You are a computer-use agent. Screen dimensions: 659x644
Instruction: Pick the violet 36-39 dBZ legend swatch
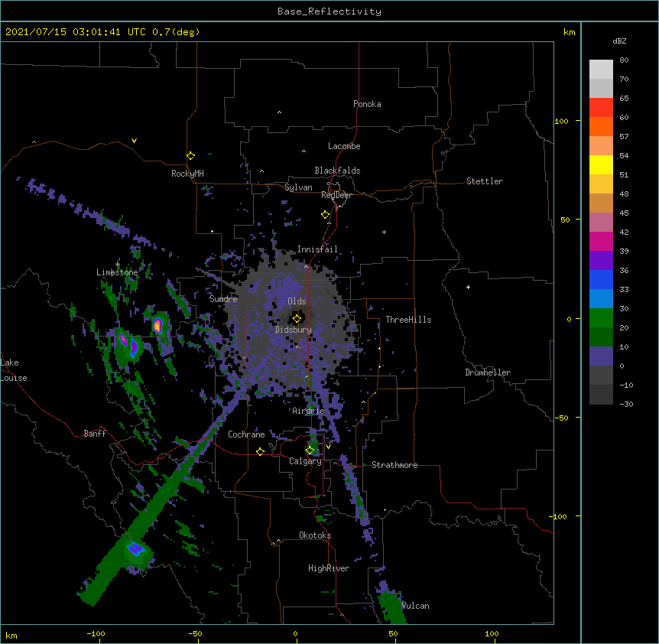click(601, 261)
